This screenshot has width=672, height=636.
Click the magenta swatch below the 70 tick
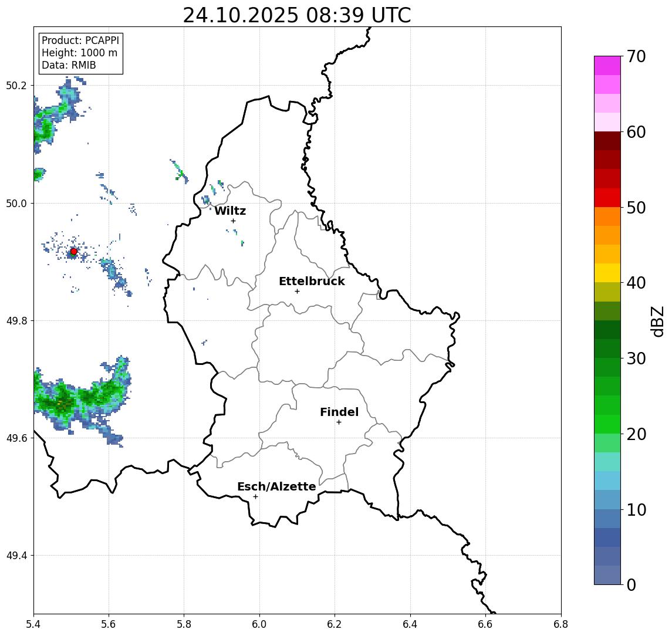click(607, 66)
